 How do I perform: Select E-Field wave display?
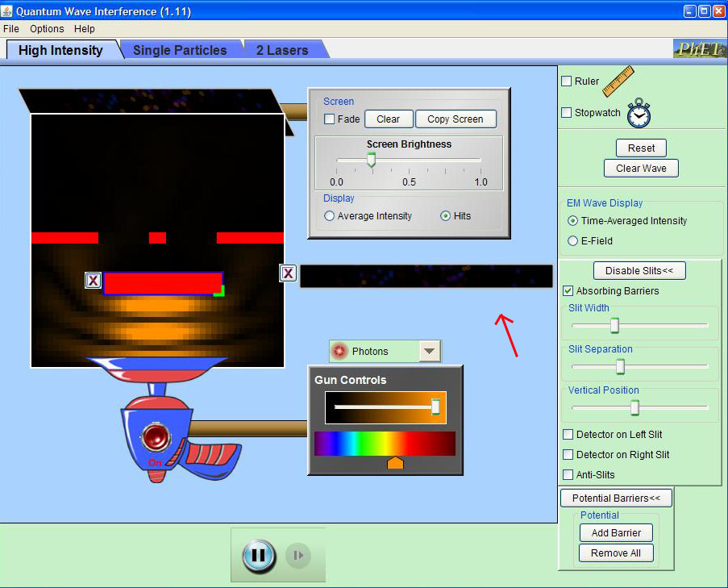tap(573, 240)
